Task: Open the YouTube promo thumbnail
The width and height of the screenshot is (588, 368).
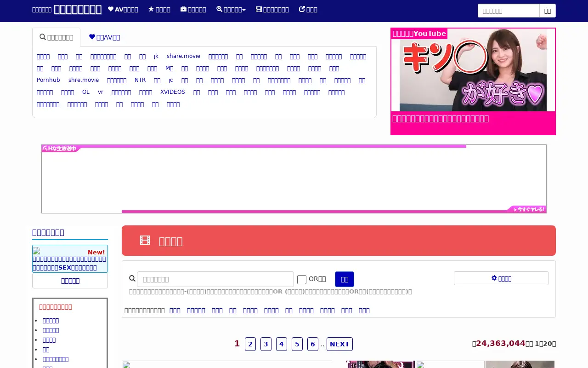Action: [473, 70]
